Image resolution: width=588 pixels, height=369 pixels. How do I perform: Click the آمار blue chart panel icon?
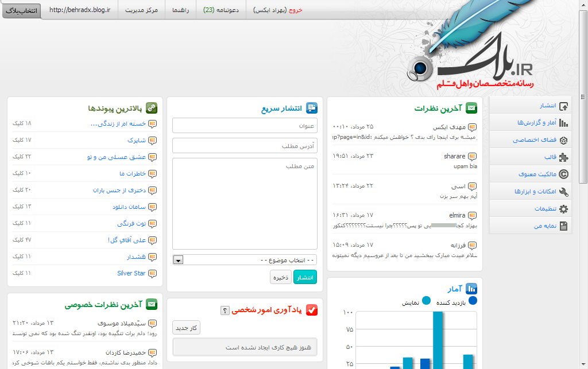[x=471, y=289]
